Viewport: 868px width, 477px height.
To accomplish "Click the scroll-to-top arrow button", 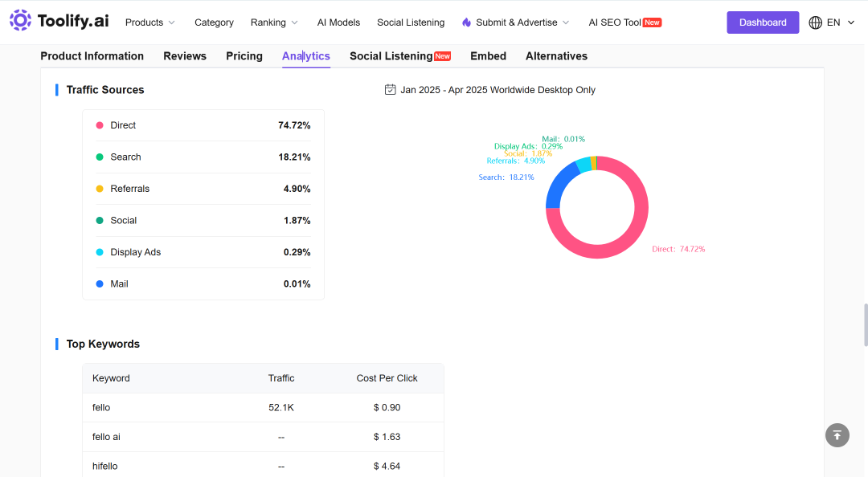I will (837, 435).
